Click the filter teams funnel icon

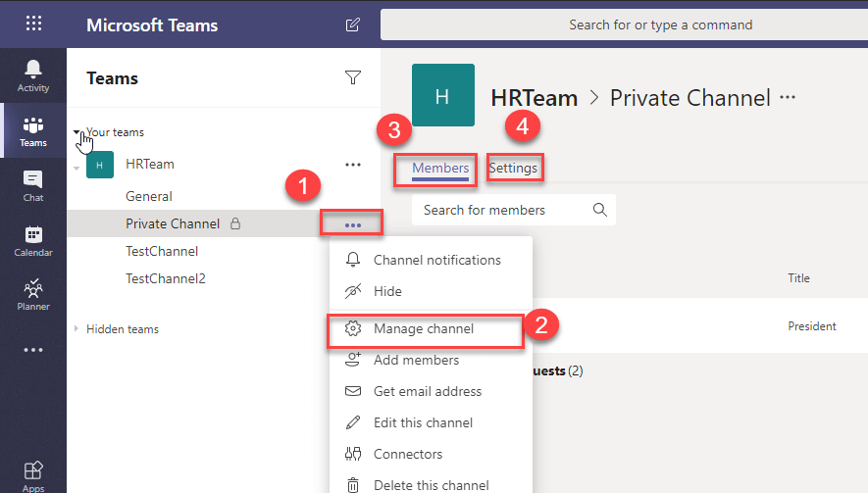pyautogui.click(x=353, y=78)
